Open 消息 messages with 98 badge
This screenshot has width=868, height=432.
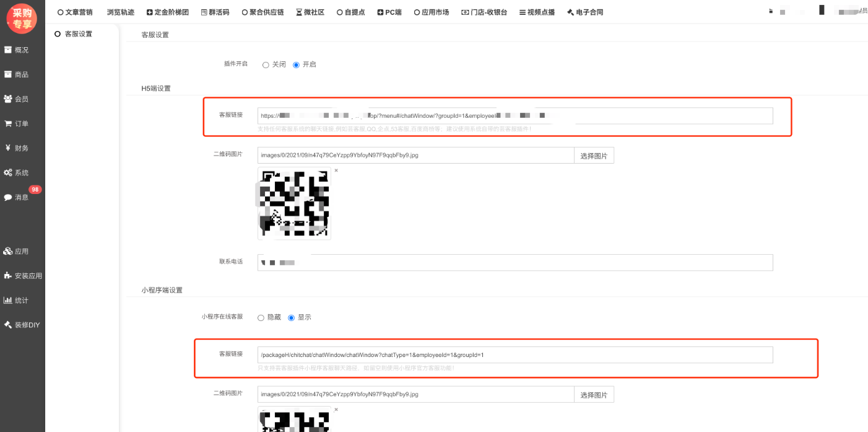click(9, 197)
